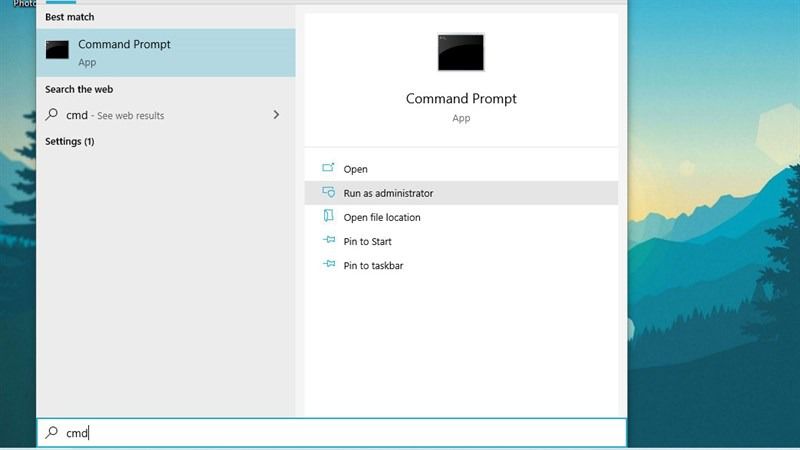Click the Open action icon

329,168
